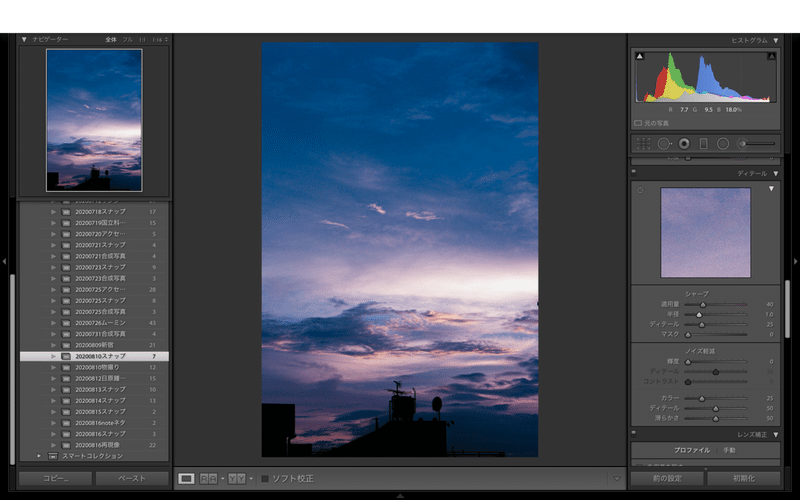Viewport: 800px width, 500px height.
Task: Click folder icon of 20200726ムーミン
Action: 66,323
